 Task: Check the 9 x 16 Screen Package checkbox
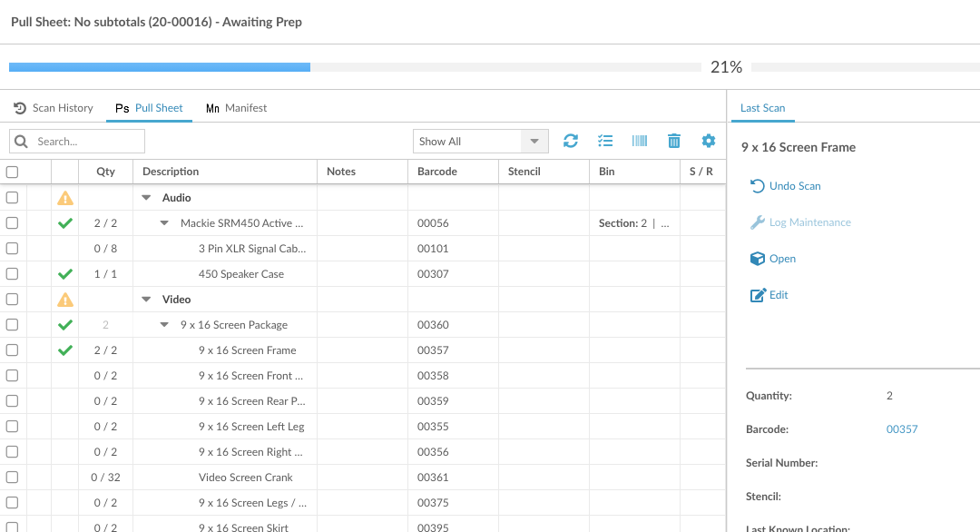(x=12, y=325)
